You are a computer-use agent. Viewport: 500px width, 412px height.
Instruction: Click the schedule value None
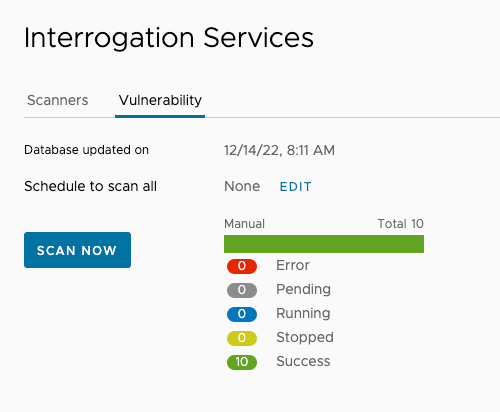[242, 186]
